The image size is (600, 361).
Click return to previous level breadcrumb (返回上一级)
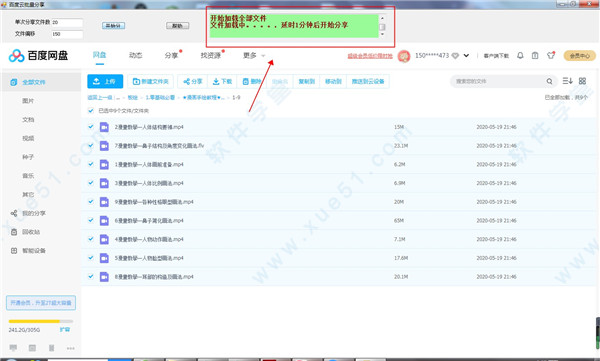[100, 98]
